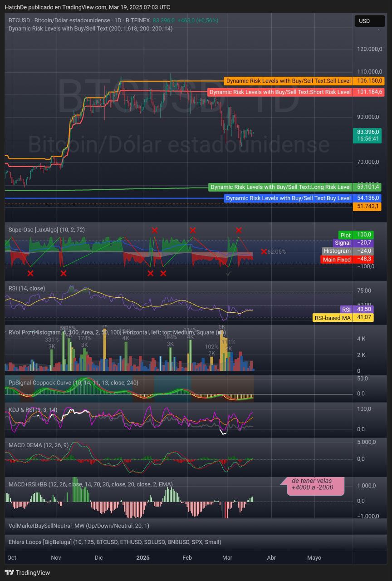Click the TradingView logo at bottom left
Image resolution: width=392 pixels, height=581 pixels.
pos(27,572)
